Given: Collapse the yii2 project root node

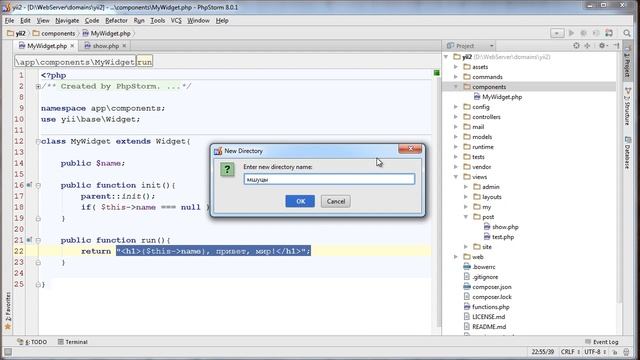Looking at the screenshot, I should (447, 57).
